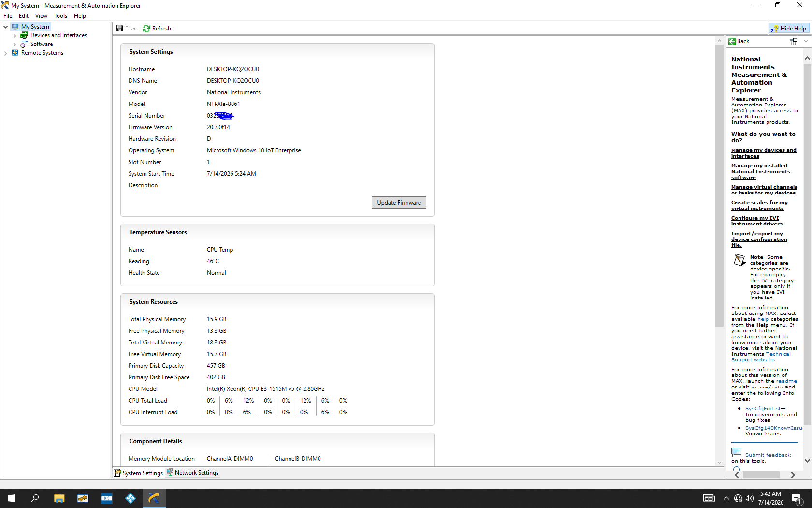Click Submit feedback link
This screenshot has width=812, height=508.
point(768,455)
